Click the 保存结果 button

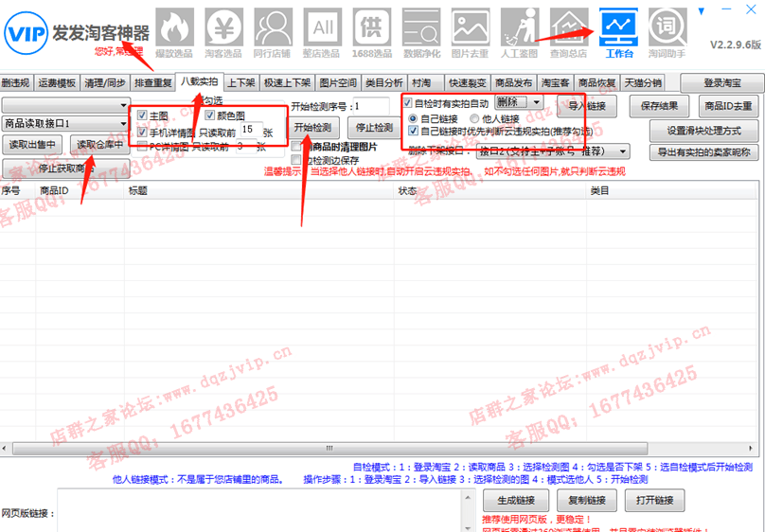click(659, 106)
